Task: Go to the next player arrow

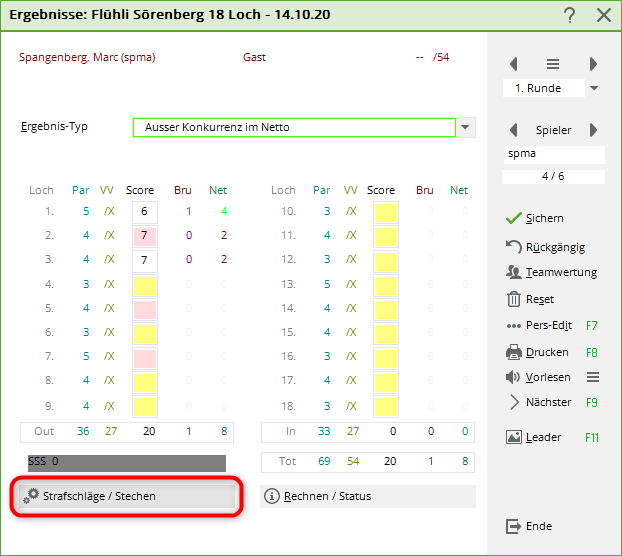Action: tap(593, 130)
